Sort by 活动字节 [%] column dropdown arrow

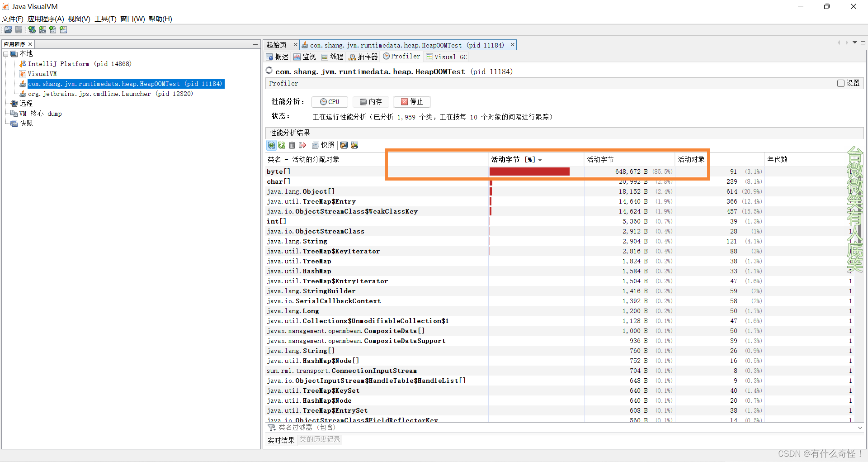540,160
